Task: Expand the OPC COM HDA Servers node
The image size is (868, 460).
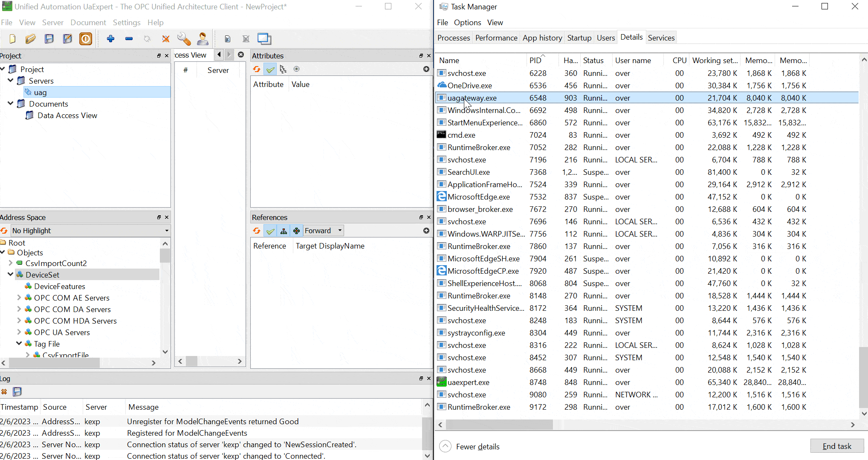Action: tap(19, 320)
